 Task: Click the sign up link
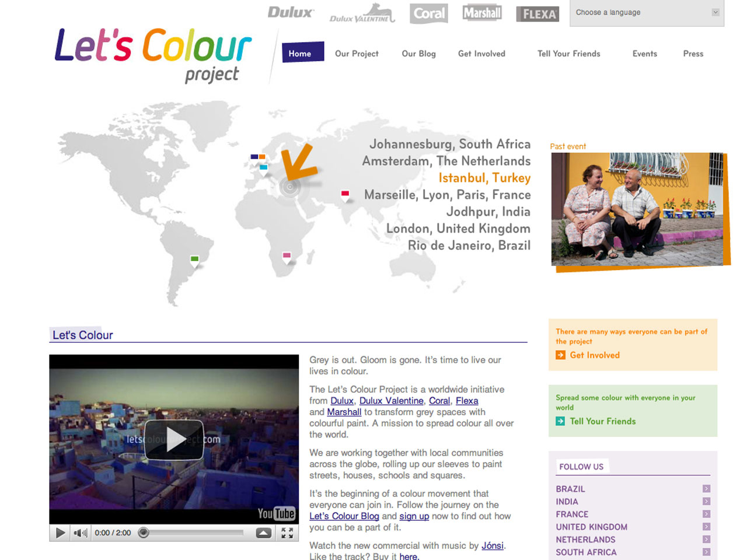[x=414, y=516]
